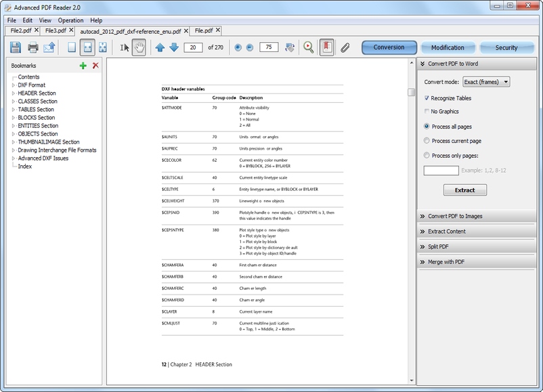Click the document scrollbar down arrow
This screenshot has height=392, width=543.
click(x=412, y=380)
